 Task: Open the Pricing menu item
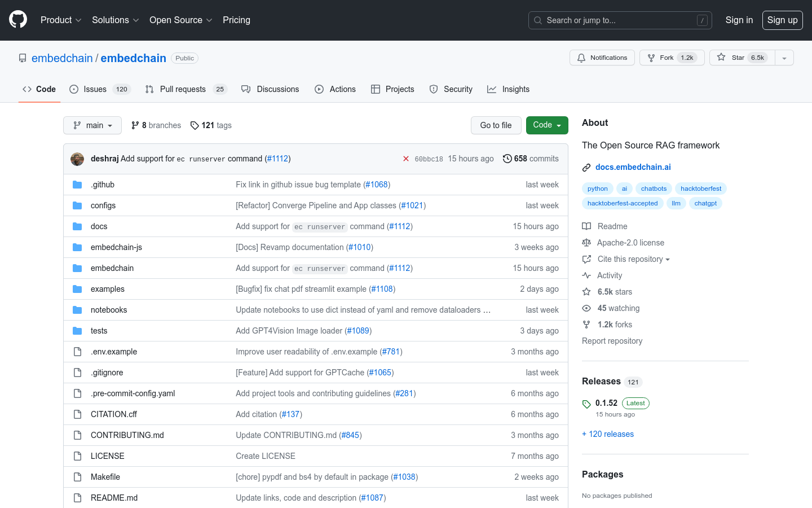[236, 20]
